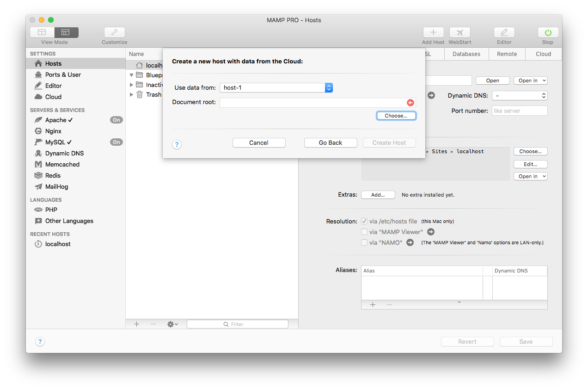Expand the Inactive folder in the host list

[131, 85]
